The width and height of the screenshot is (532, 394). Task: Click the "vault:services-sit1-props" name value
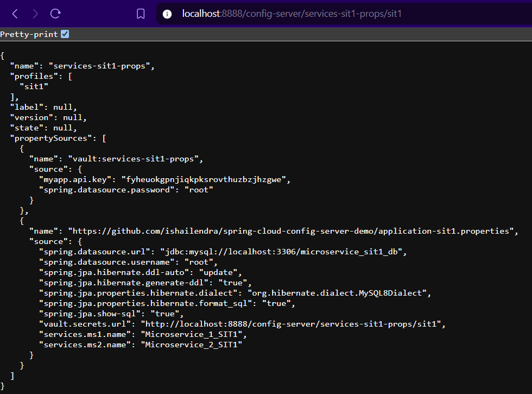133,159
